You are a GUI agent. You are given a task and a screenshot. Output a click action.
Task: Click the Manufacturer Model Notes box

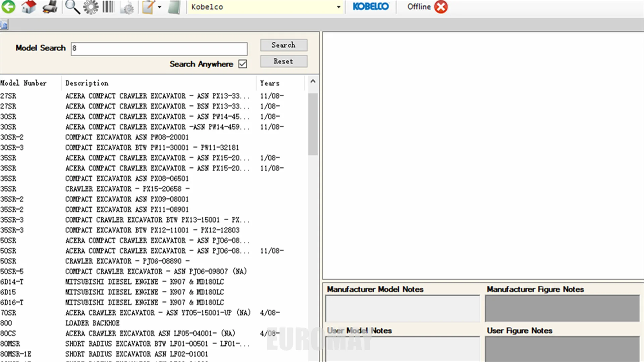402,308
